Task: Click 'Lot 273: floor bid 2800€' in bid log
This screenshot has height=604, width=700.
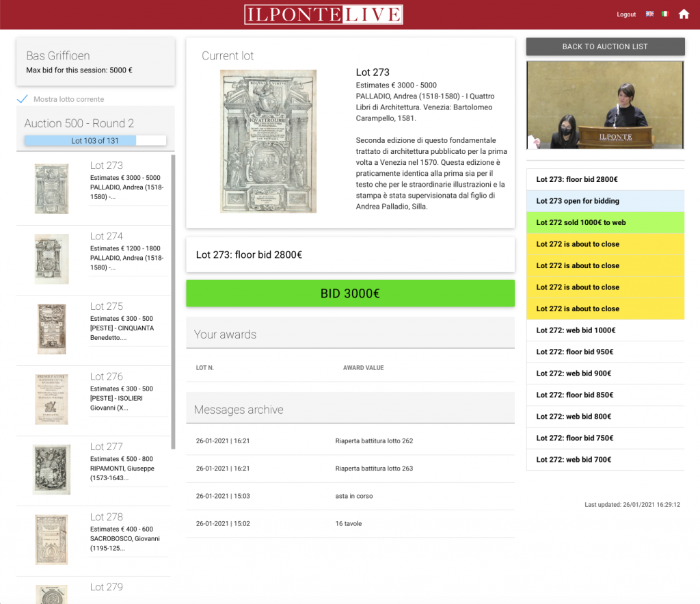Action: point(605,179)
